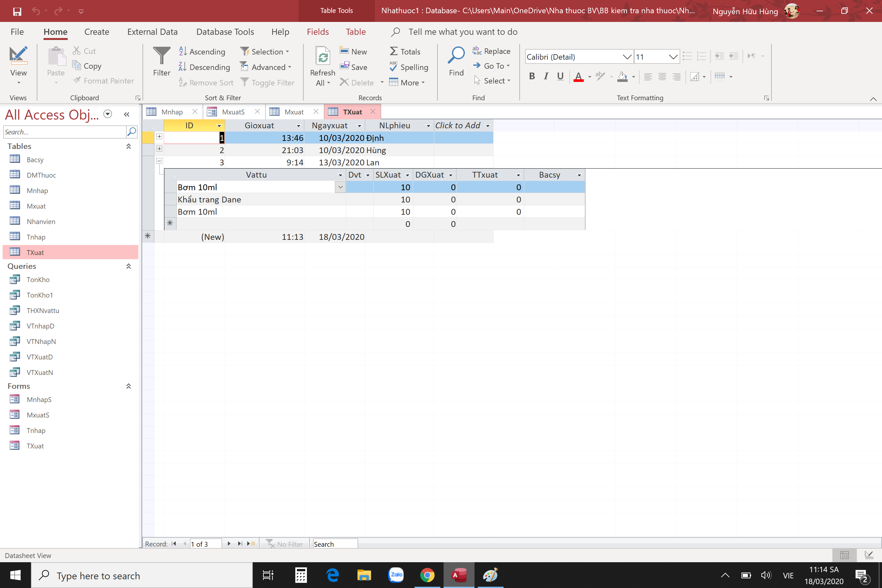Open Advanced filter options dropdown
The image size is (882, 588).
tap(266, 67)
